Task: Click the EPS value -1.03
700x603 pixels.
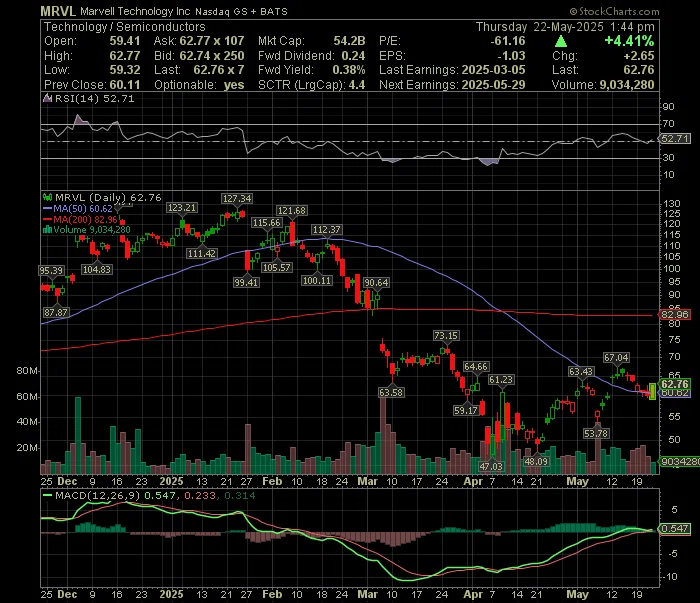Action: (x=511, y=56)
